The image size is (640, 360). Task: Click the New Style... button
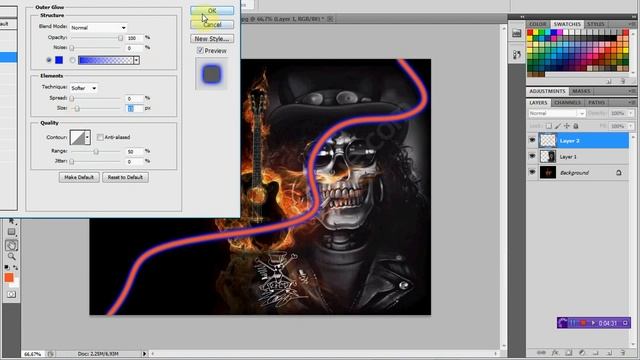click(212, 39)
